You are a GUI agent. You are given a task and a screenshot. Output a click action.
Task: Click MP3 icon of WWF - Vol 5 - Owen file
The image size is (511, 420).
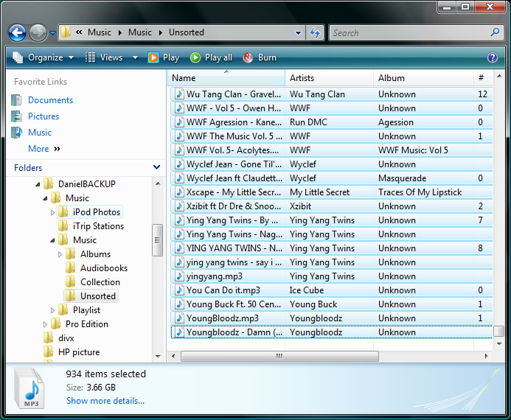pyautogui.click(x=178, y=108)
